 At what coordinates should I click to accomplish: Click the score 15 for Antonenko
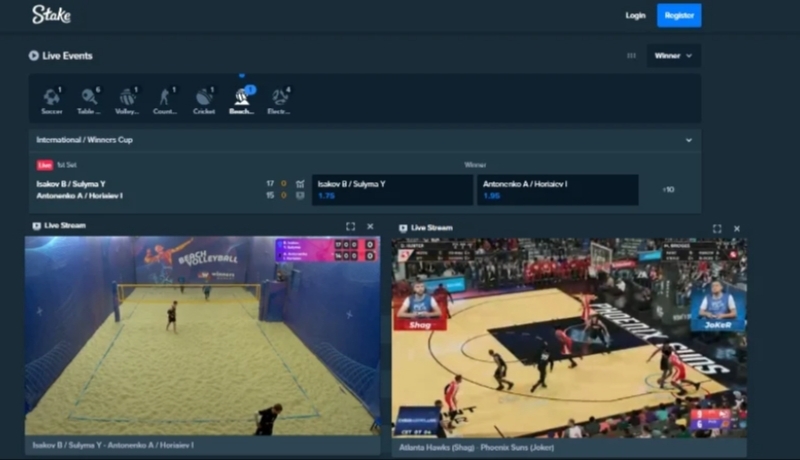pos(270,195)
